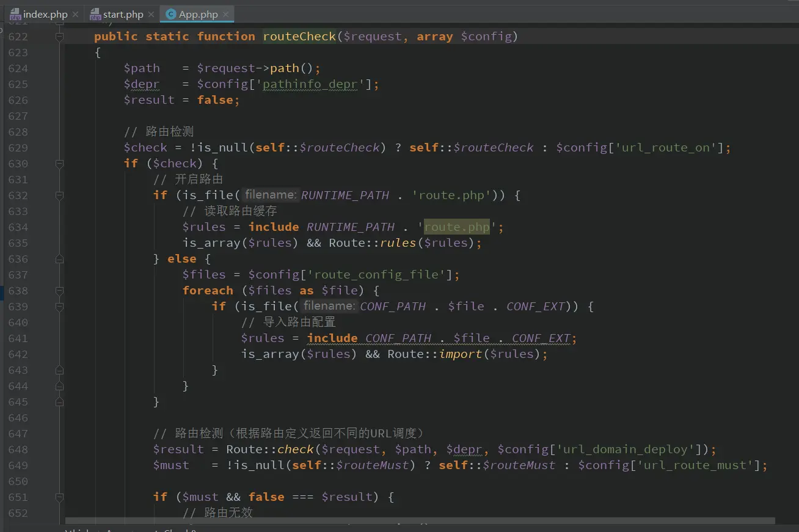
Task: Collapse the if ($check) block at line 630
Action: click(59, 164)
